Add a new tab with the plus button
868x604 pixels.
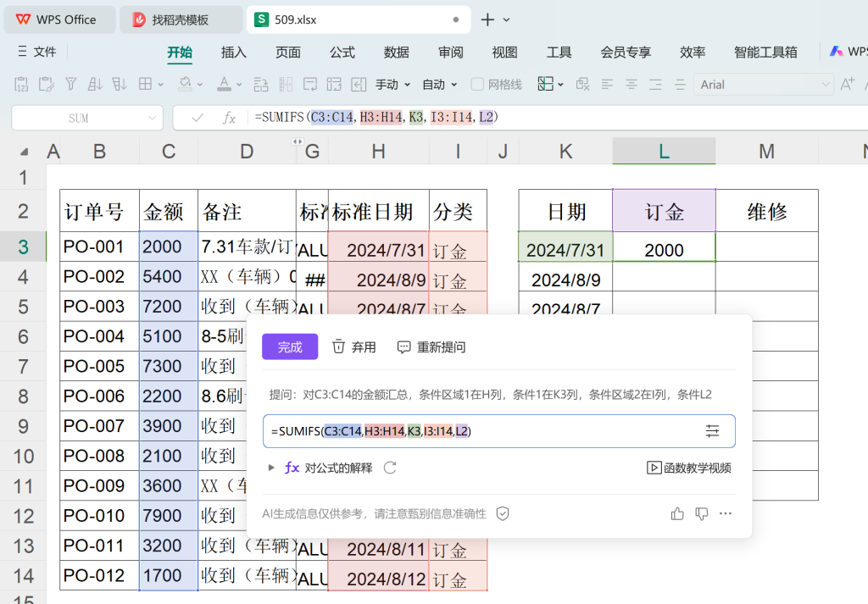coord(487,20)
